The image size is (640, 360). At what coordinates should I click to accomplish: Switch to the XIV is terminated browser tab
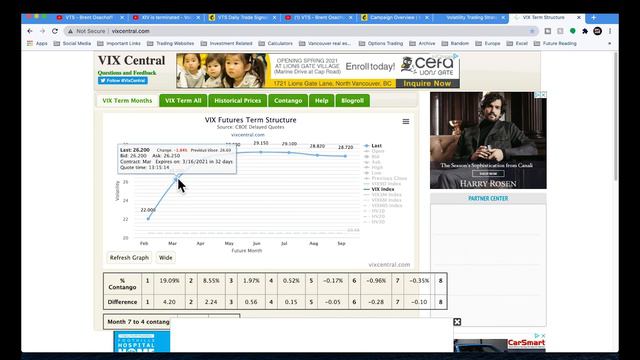[x=165, y=18]
